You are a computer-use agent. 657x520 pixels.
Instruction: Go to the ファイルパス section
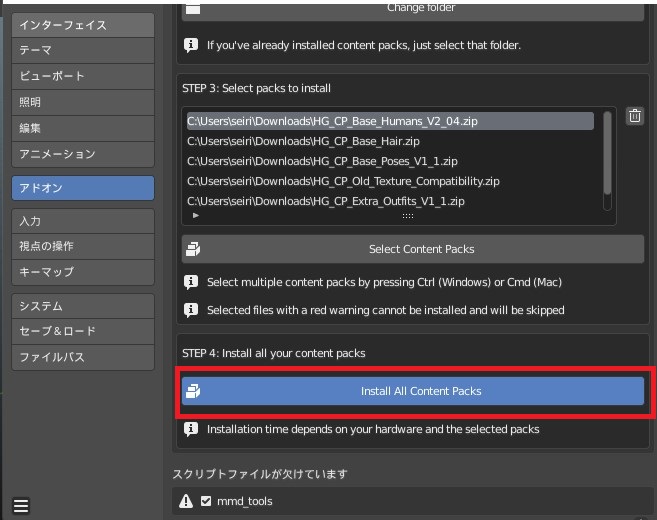[83, 357]
